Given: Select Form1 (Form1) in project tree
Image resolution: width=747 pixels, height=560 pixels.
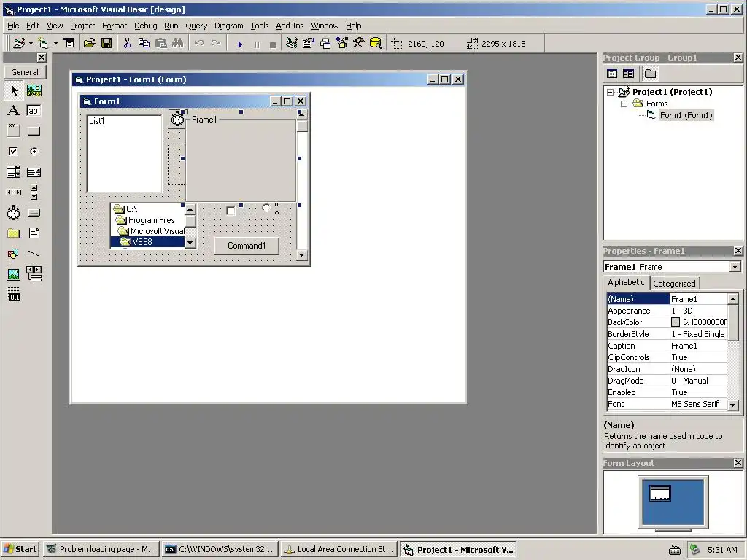Looking at the screenshot, I should (x=686, y=115).
